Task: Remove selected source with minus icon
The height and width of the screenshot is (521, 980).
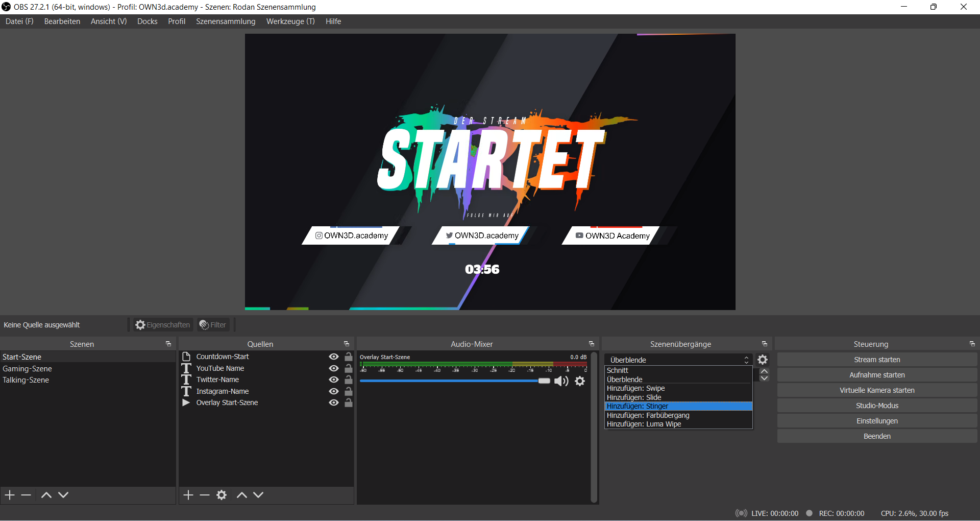Action: click(x=205, y=495)
